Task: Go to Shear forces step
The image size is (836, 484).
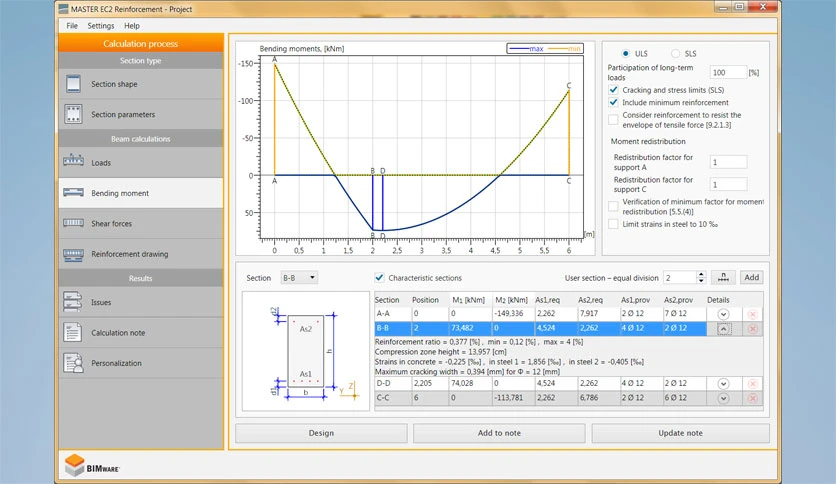Action: [x=141, y=223]
